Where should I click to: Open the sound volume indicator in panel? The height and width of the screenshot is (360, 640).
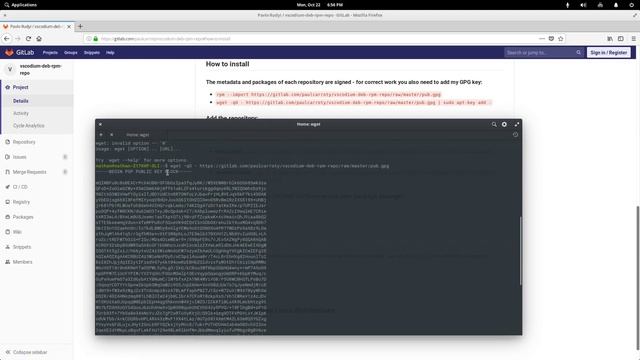pyautogui.click(x=583, y=5)
